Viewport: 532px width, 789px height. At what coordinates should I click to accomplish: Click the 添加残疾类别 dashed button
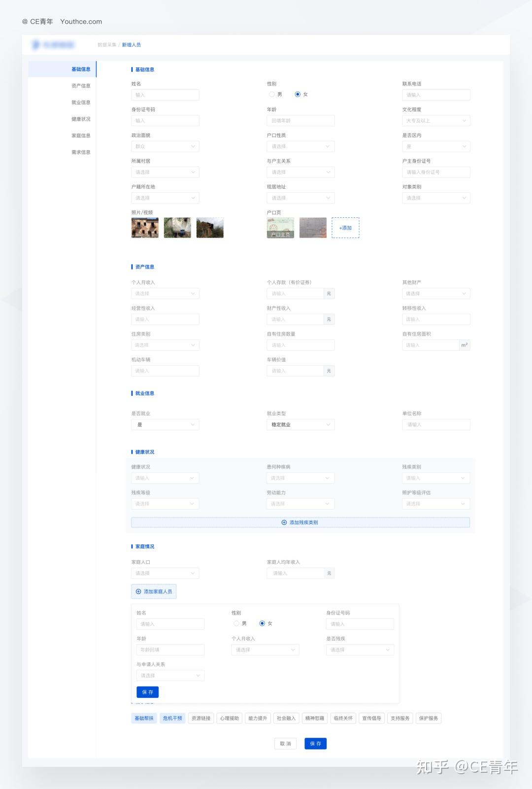pos(300,522)
